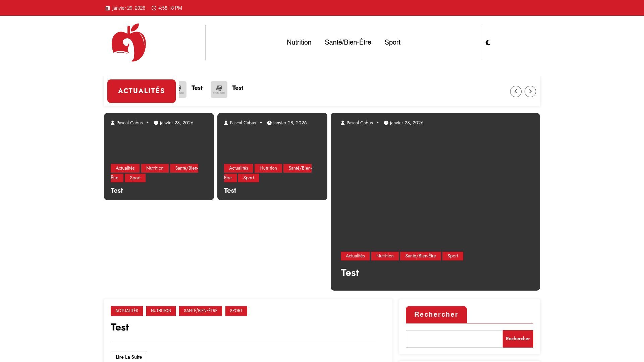The height and width of the screenshot is (362, 644).
Task: Click the janvier 28, 2026 date on second card
Action: click(290, 123)
